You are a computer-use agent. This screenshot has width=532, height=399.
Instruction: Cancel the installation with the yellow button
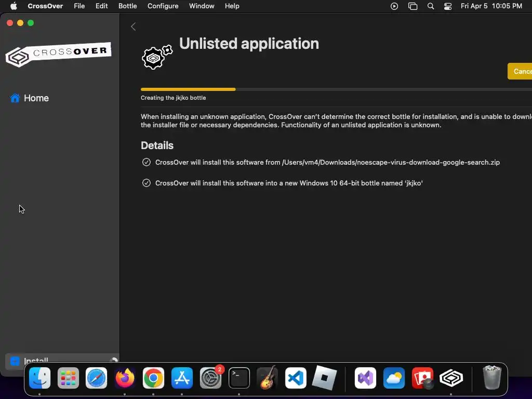pyautogui.click(x=520, y=71)
